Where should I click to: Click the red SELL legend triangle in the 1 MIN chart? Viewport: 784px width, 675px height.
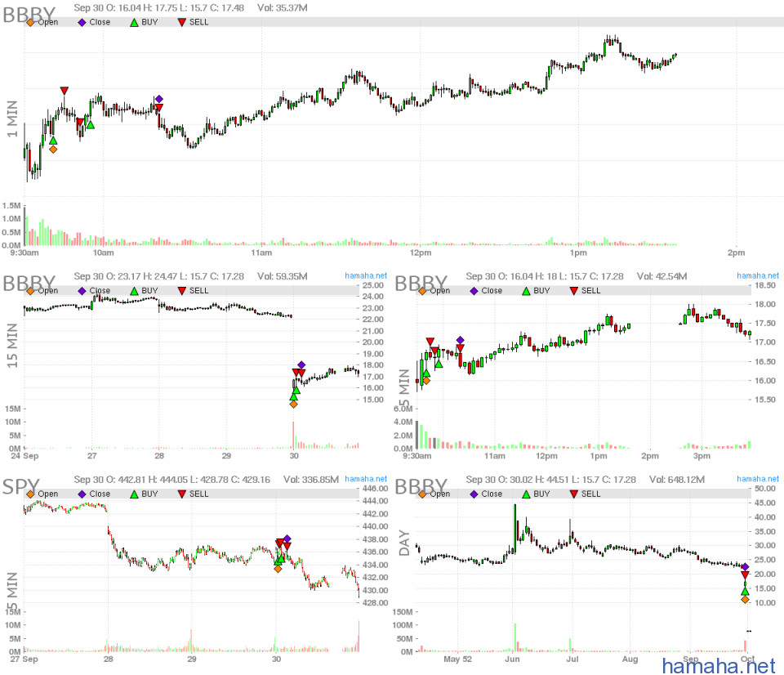coord(182,22)
